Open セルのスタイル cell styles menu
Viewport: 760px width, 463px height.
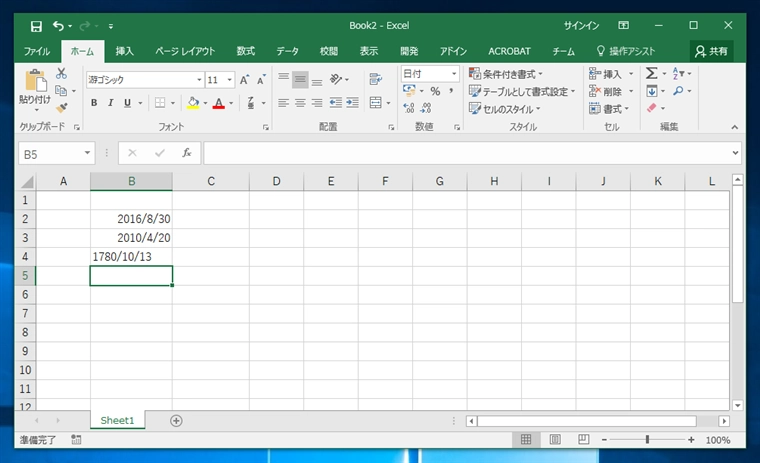point(505,109)
